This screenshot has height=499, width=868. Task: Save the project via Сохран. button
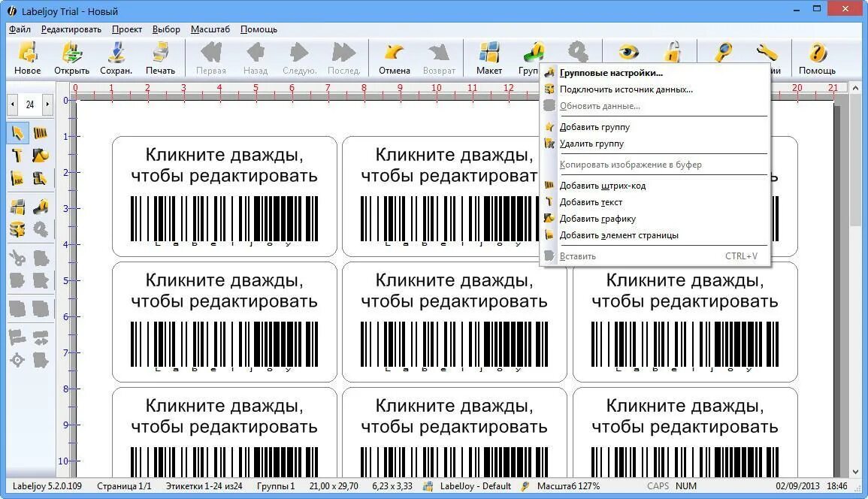click(x=116, y=58)
